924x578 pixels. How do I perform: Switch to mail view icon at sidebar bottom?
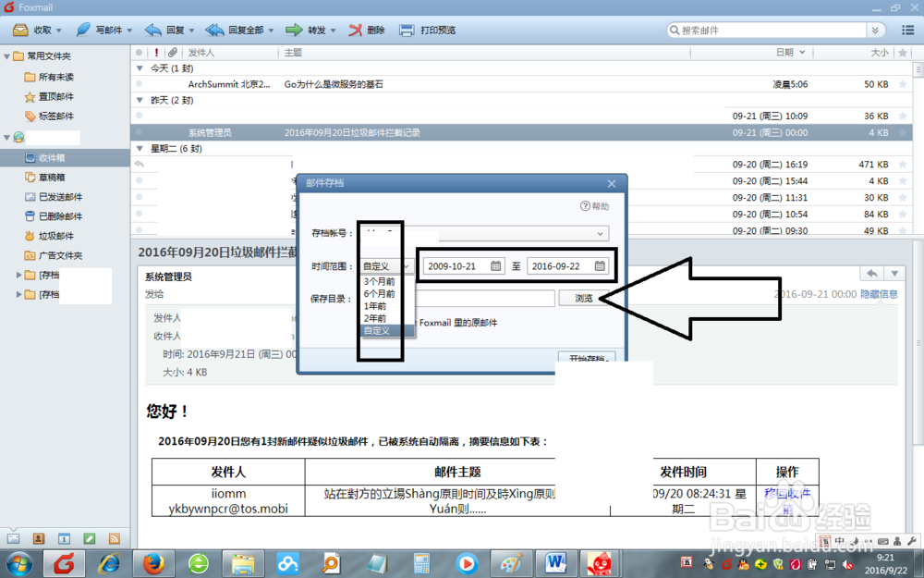13,538
